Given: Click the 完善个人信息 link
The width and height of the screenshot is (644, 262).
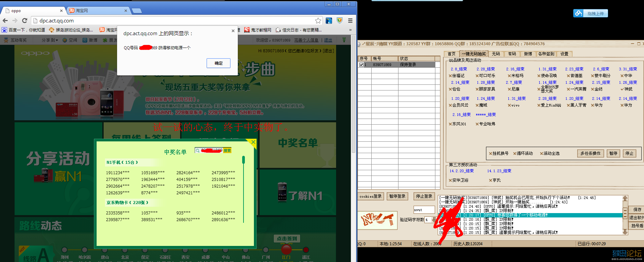Looking at the screenshot, I should pos(306,40).
